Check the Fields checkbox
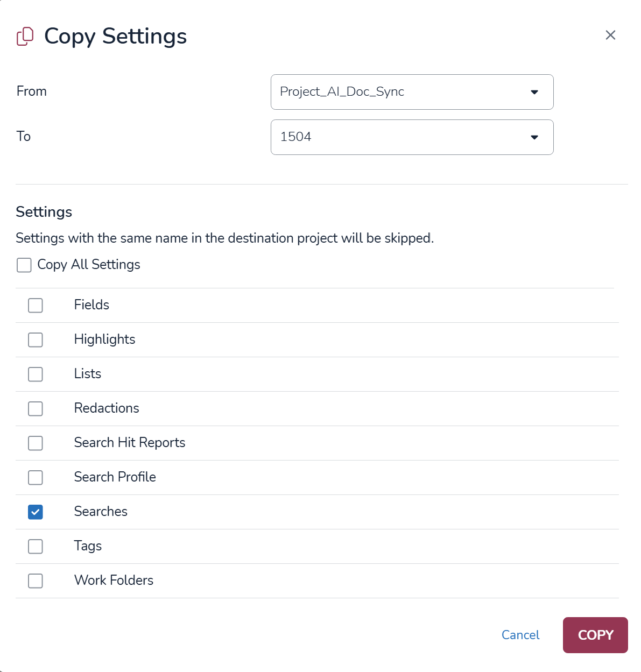The image size is (641, 672). point(36,305)
